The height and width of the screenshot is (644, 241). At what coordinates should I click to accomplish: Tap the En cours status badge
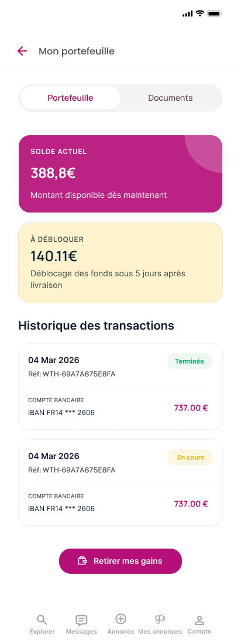(190, 458)
